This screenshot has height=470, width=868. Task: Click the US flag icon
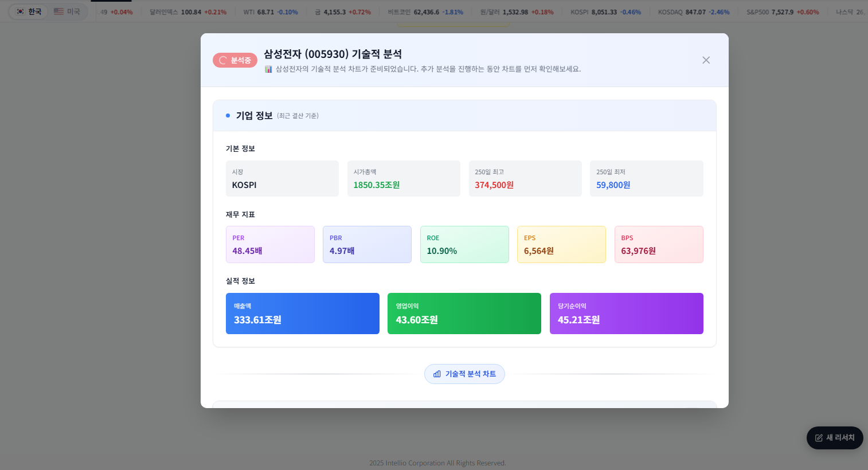(58, 11)
